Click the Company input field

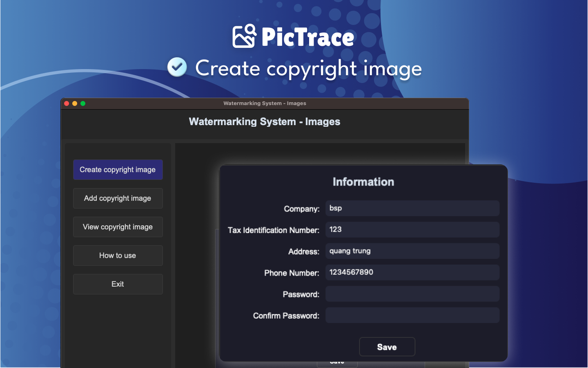tap(412, 208)
